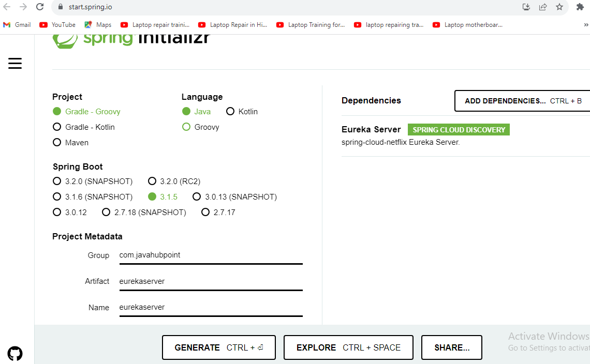Open the 'Laptop repair traini...' bookmark
Image resolution: width=590 pixels, height=364 pixels.
(155, 25)
